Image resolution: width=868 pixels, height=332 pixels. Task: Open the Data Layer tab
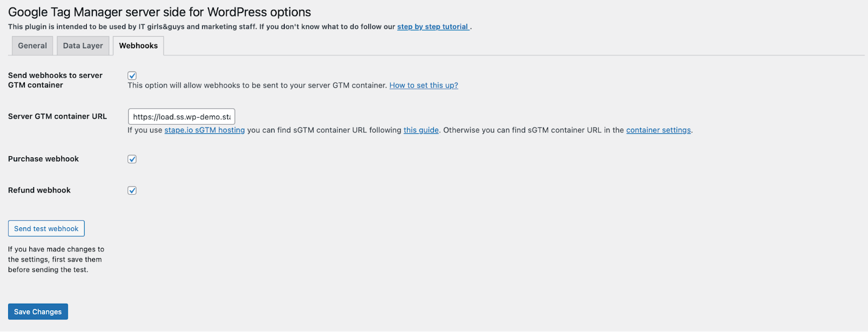click(82, 46)
